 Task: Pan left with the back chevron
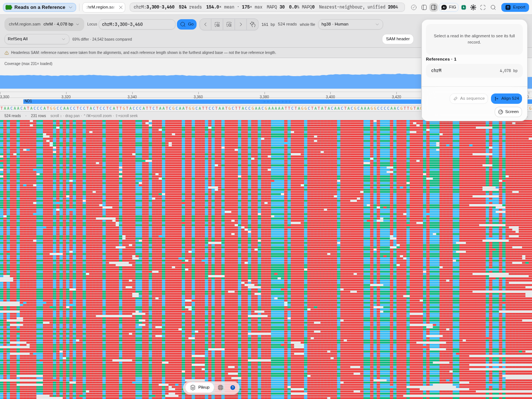coord(205,24)
